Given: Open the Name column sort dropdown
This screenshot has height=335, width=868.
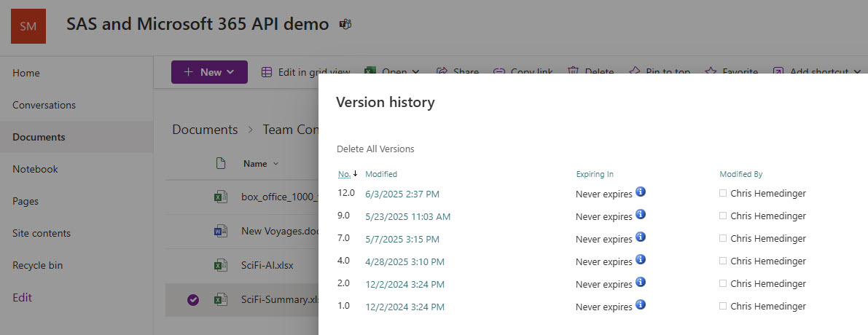Looking at the screenshot, I should pos(275,164).
